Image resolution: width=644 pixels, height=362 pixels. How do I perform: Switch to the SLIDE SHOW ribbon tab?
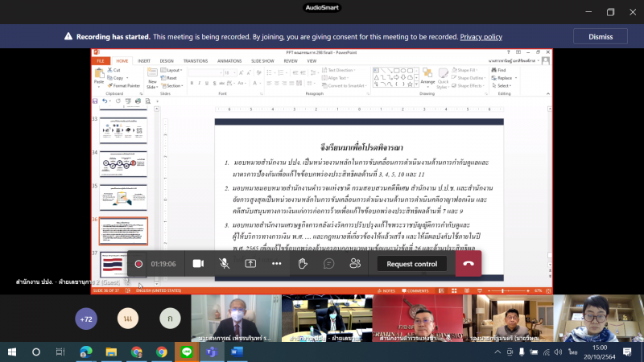coord(262,61)
